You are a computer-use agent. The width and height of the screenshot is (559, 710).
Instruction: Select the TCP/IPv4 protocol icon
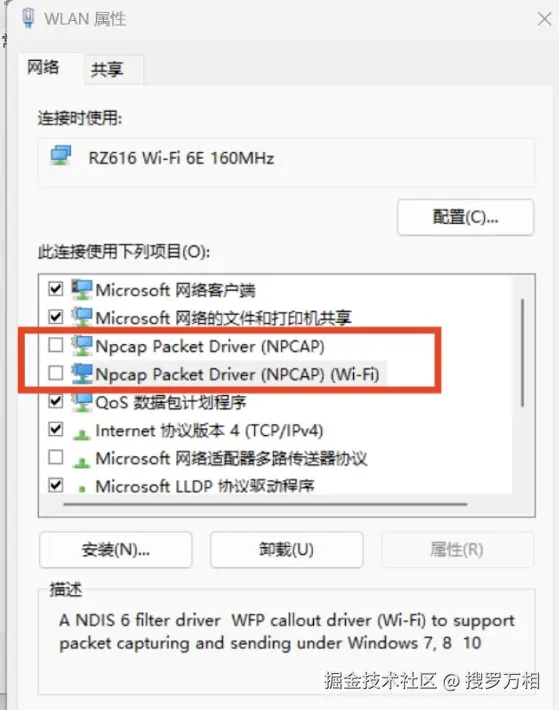coord(81,435)
